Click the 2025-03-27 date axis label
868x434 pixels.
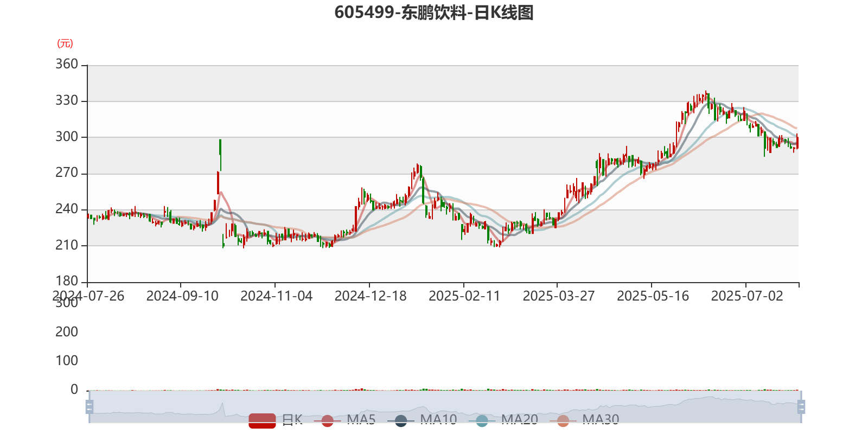(x=559, y=296)
